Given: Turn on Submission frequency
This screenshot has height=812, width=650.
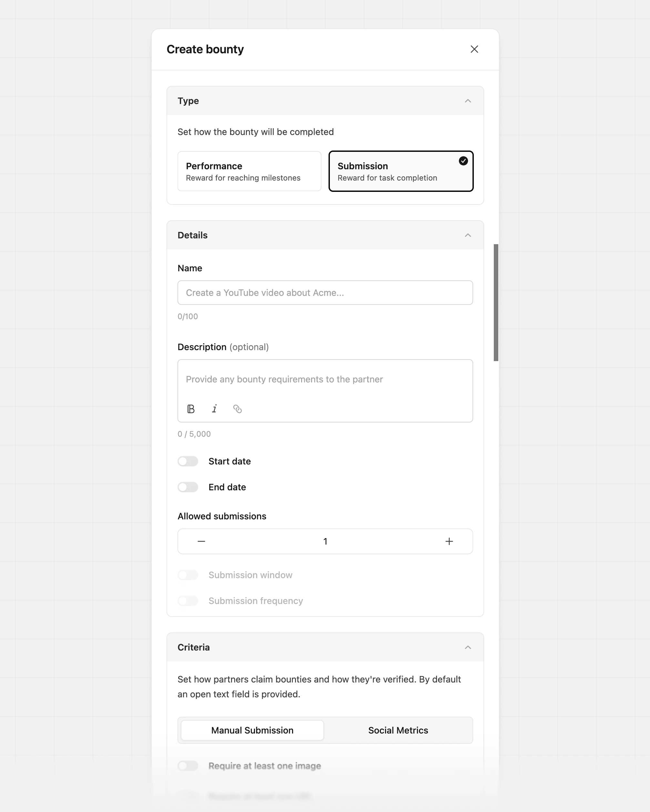Looking at the screenshot, I should (188, 601).
